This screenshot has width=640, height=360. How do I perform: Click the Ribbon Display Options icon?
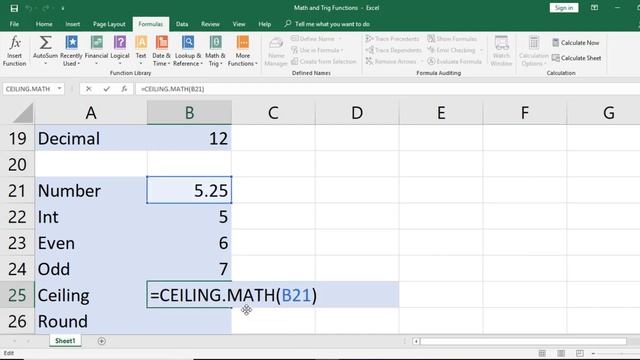[x=594, y=8]
